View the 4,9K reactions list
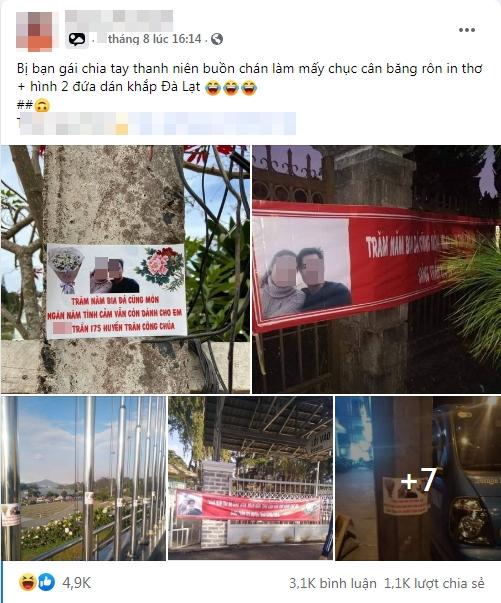Screen dimensions: 501x603 77,583
